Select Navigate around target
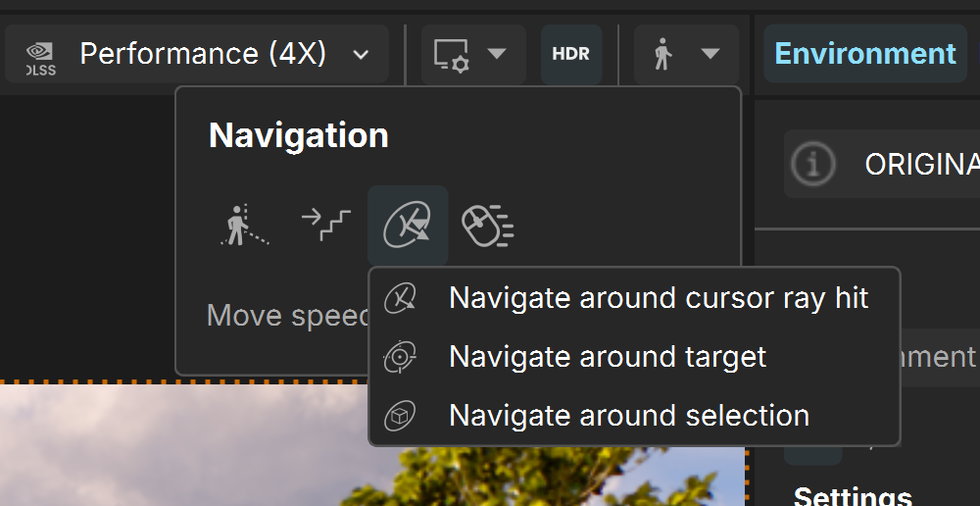980x506 pixels. click(x=634, y=357)
